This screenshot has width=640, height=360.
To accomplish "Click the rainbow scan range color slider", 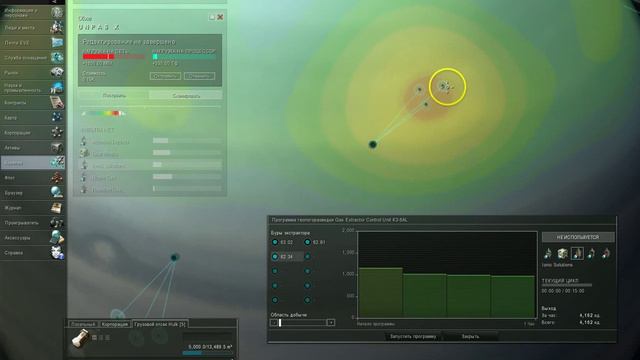I will coord(104,113).
